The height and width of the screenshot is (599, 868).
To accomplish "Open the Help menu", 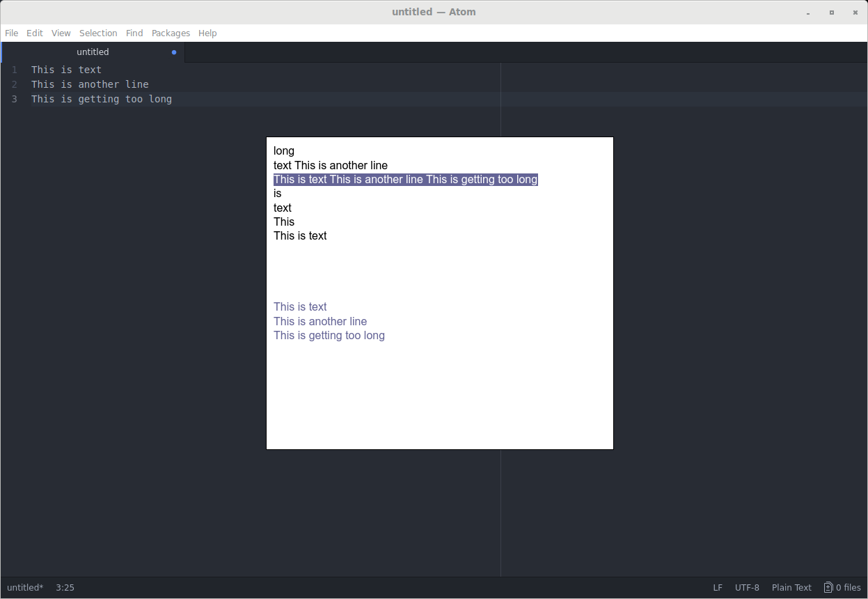I will [207, 33].
